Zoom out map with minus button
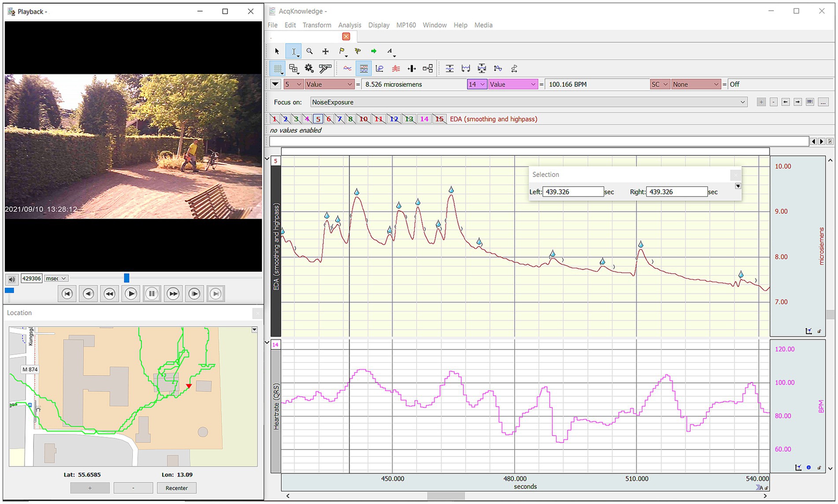Image resolution: width=838 pixels, height=504 pixels. click(x=133, y=488)
